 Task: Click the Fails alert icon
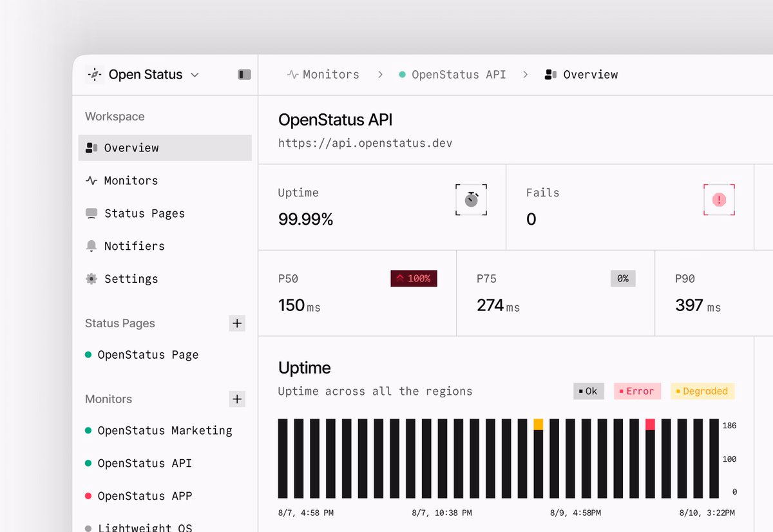[719, 200]
